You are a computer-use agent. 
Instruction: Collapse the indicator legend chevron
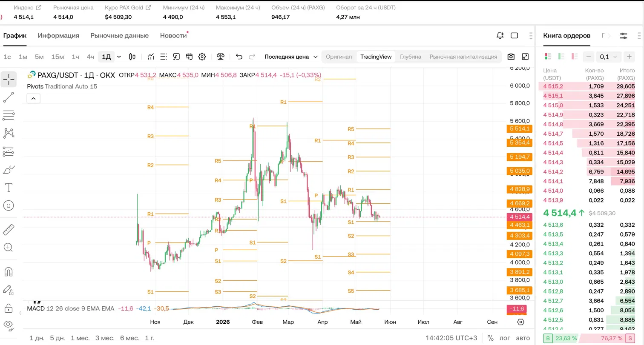coord(33,99)
